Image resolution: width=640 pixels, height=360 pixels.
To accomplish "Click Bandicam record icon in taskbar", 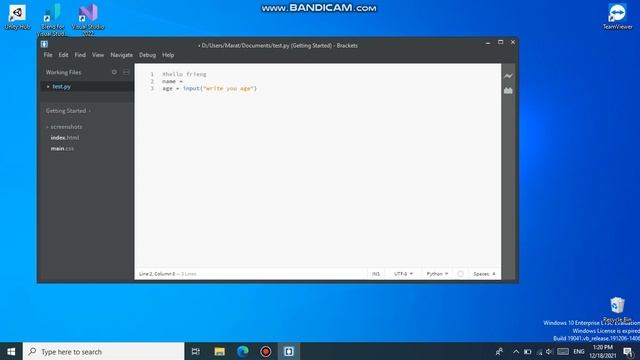I will tap(265, 351).
